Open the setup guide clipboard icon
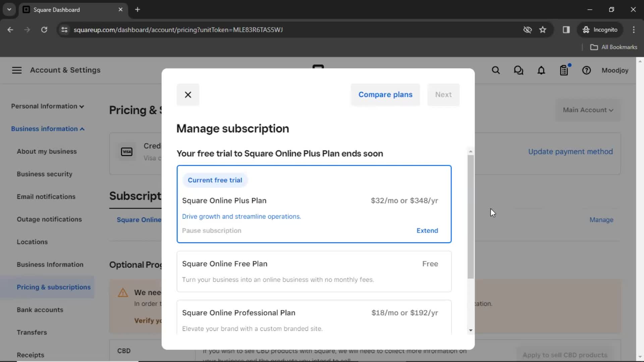The width and height of the screenshot is (644, 362). pyautogui.click(x=564, y=70)
